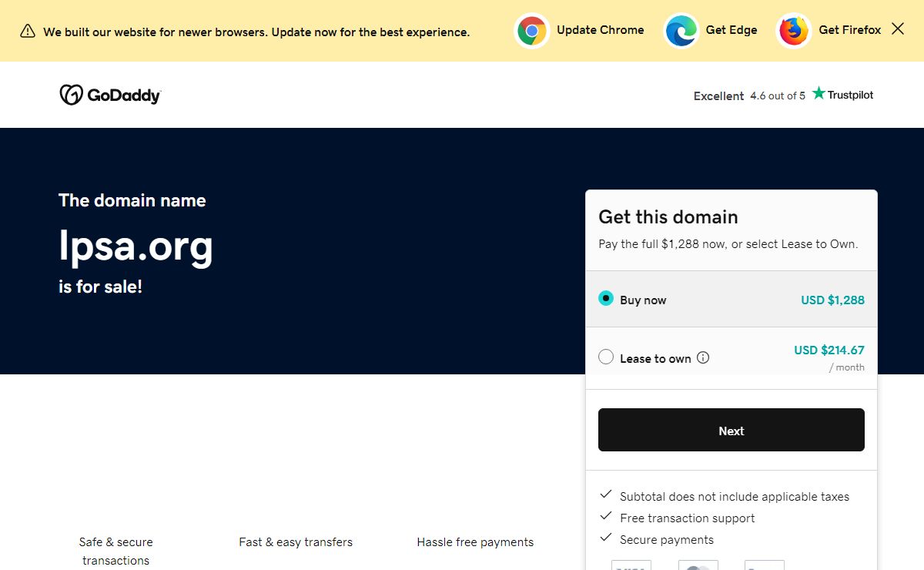Click the checkmark beside Secure payments
The height and width of the screenshot is (570, 924).
point(606,538)
